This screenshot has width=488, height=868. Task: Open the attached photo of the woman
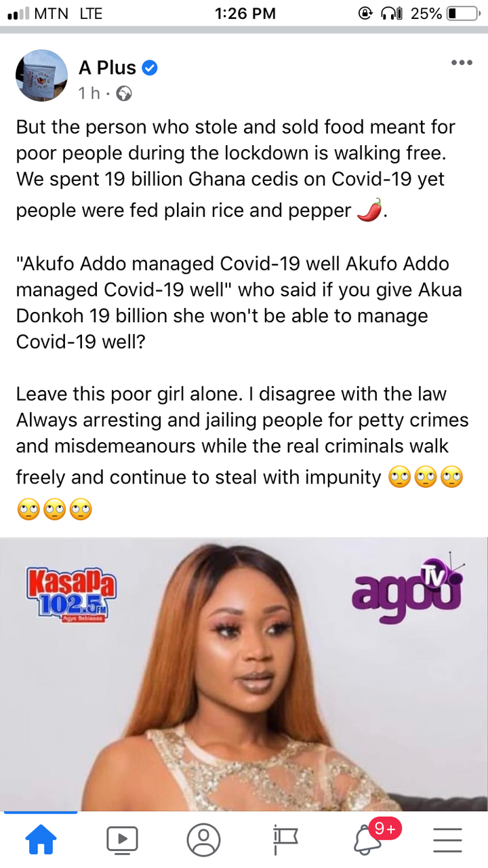coord(244,675)
